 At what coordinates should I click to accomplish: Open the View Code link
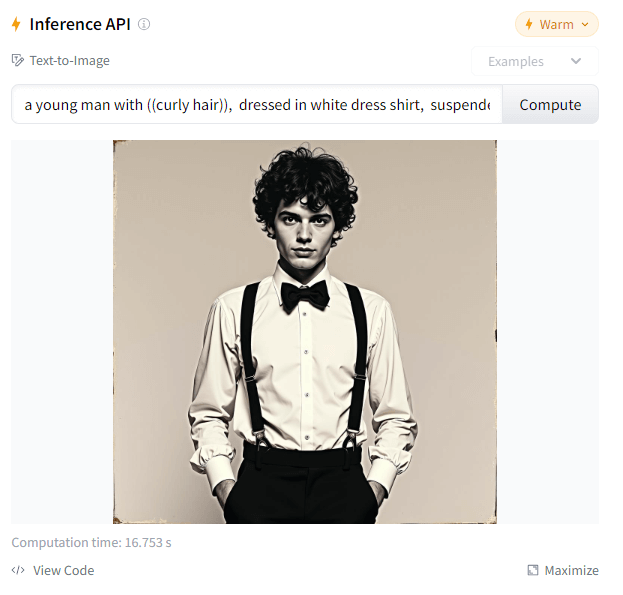point(64,570)
